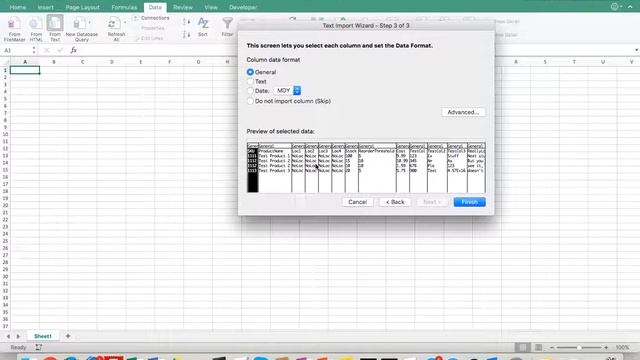Image resolution: width=640 pixels, height=360 pixels.
Task: Click the zoom out minus icon
Action: click(552, 347)
